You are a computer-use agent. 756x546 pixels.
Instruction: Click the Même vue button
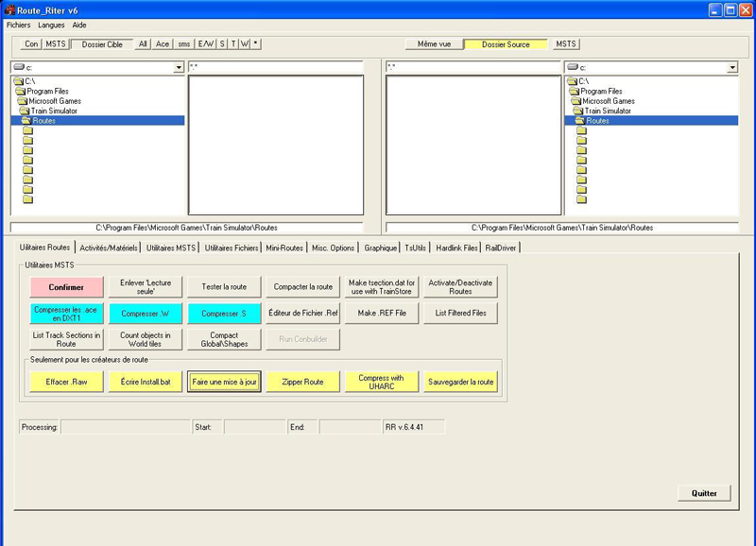434,43
